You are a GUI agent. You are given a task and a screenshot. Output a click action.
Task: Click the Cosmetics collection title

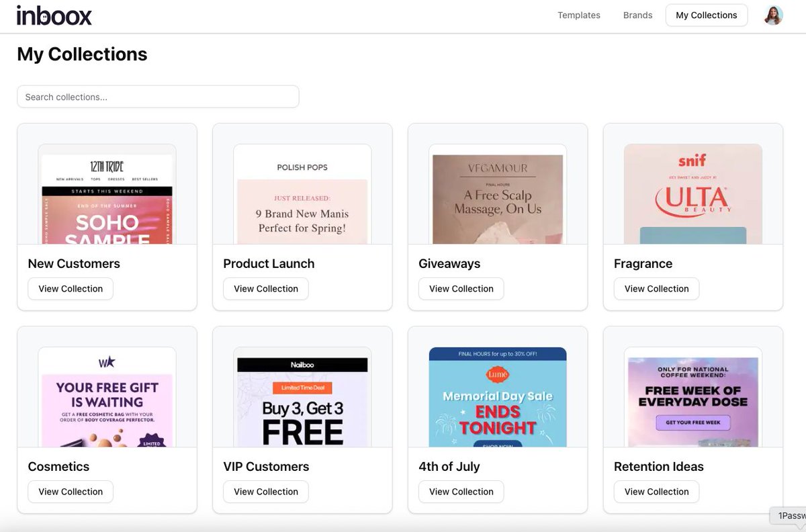[58, 466]
